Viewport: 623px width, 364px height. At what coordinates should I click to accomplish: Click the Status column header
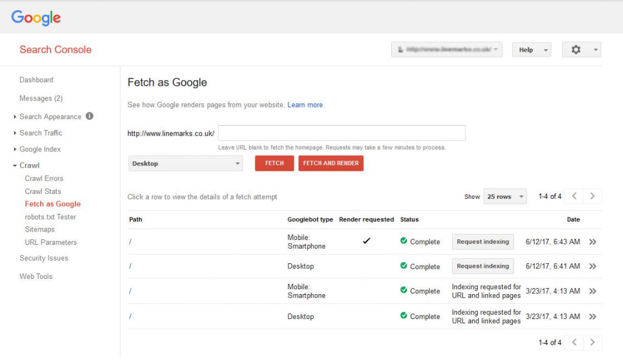click(409, 219)
